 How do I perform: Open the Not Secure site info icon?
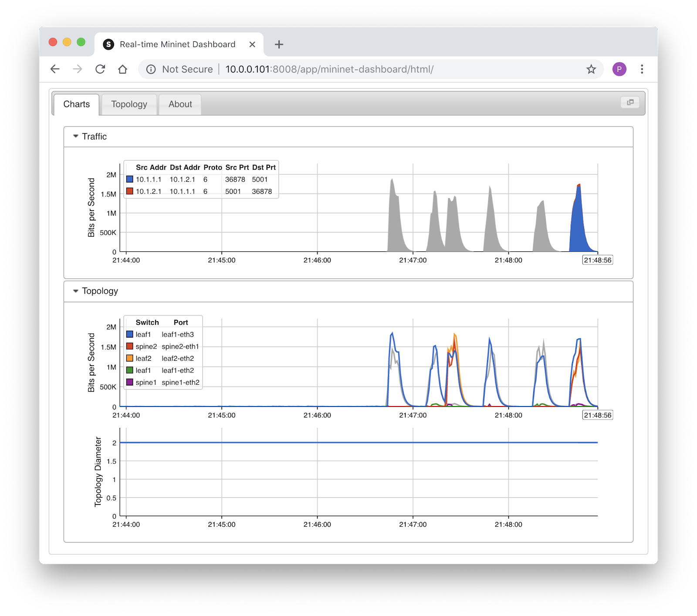(x=151, y=69)
